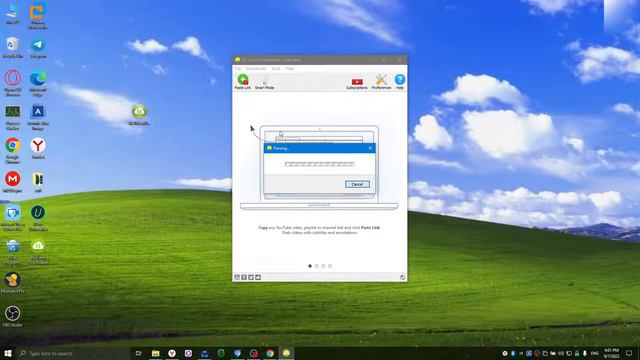Screen dimensions: 640x360
Task: Open the green heartbeat monitor desktop icon
Action: [13, 118]
